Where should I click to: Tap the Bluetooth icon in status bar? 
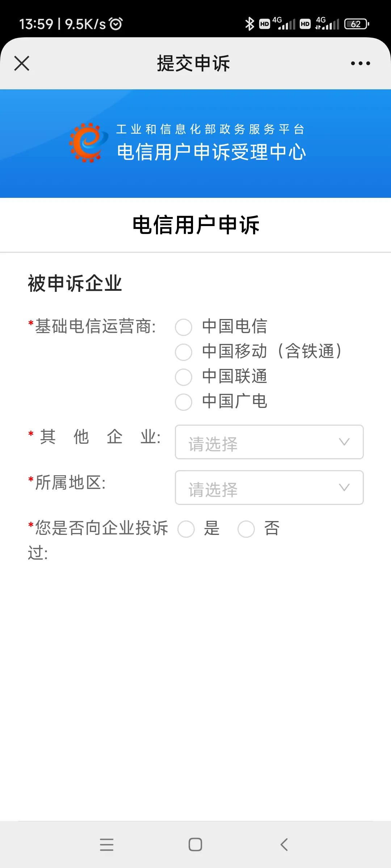click(249, 24)
